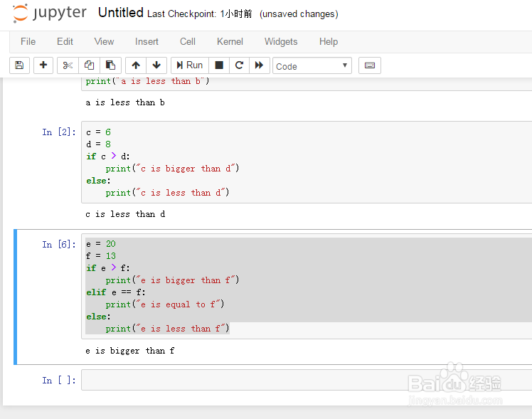Screen dimensions: 532x419
Task: Click code line 'c = 6'
Action: pos(98,132)
